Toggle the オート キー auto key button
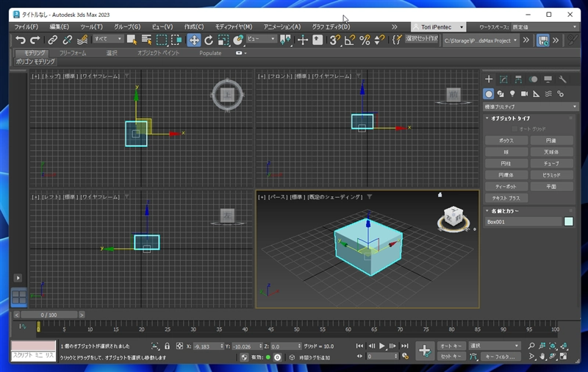Viewport: 588px width, 372px height. click(451, 346)
